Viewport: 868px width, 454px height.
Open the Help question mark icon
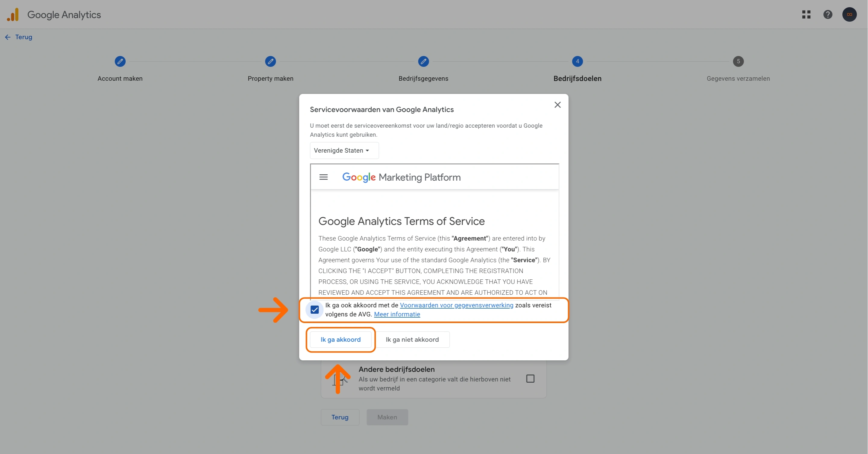(x=828, y=14)
